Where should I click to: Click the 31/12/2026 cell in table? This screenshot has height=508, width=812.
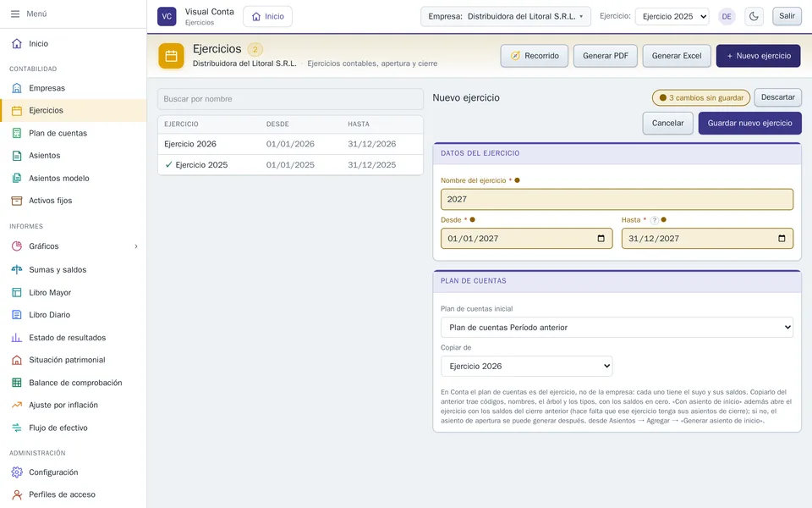(372, 144)
